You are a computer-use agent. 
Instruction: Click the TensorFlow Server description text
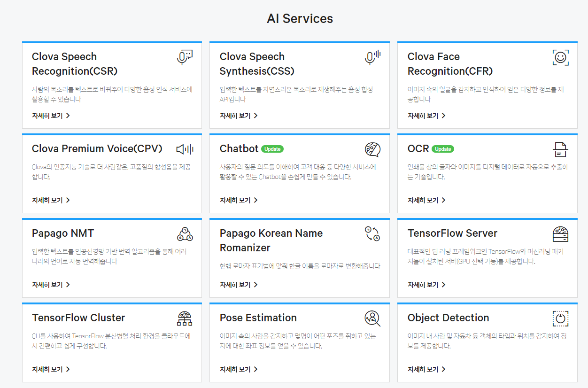tap(486, 256)
